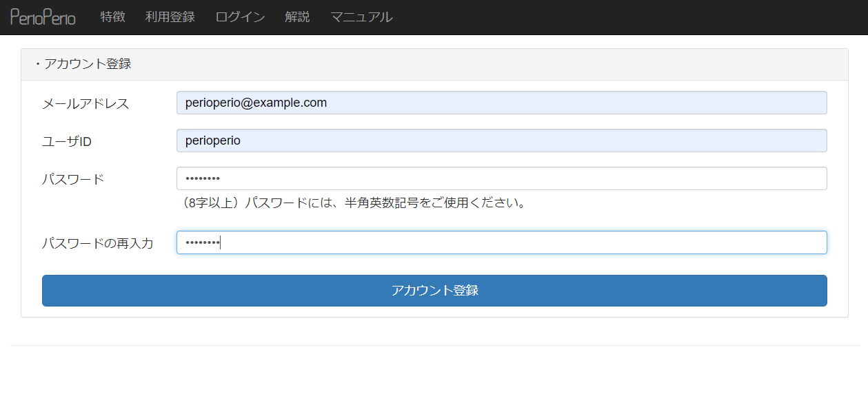Viewport: 868px width, 394px height.
Task: Click the horizontal divider below the form
Action: pyautogui.click(x=434, y=345)
